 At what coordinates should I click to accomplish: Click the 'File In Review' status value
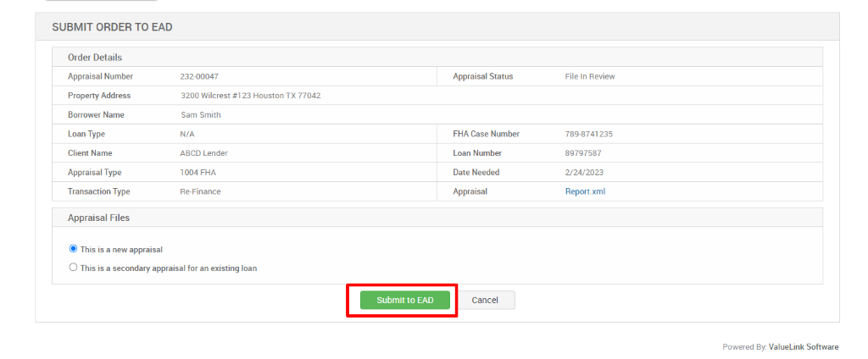590,76
